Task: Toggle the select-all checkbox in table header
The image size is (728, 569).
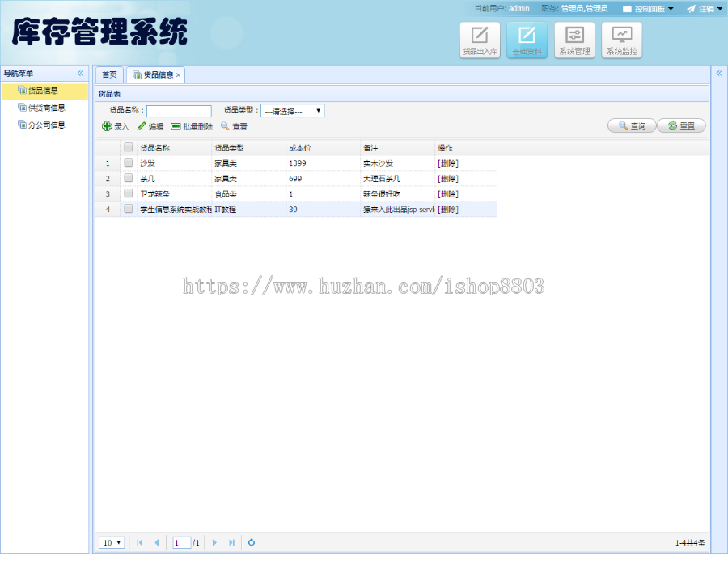Action: coord(129,147)
